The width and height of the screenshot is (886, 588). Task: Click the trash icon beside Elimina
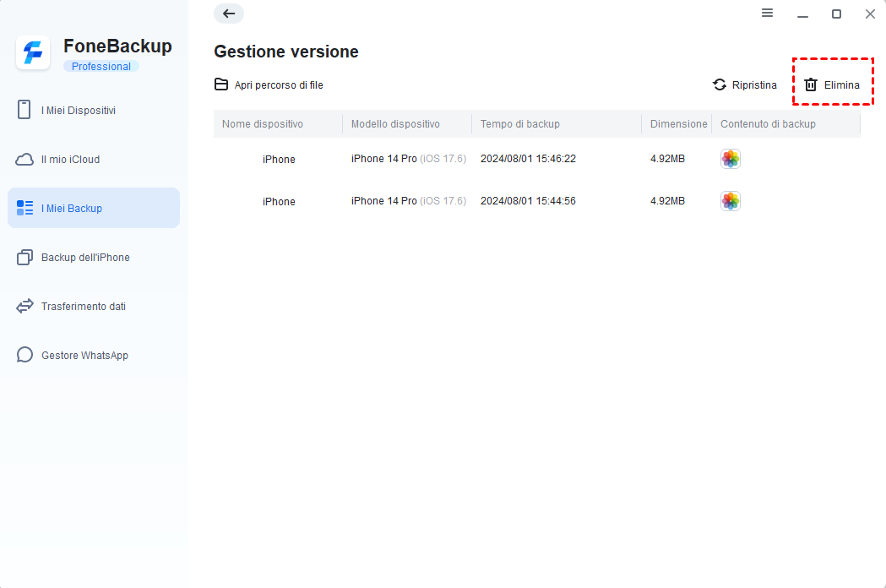click(x=811, y=84)
